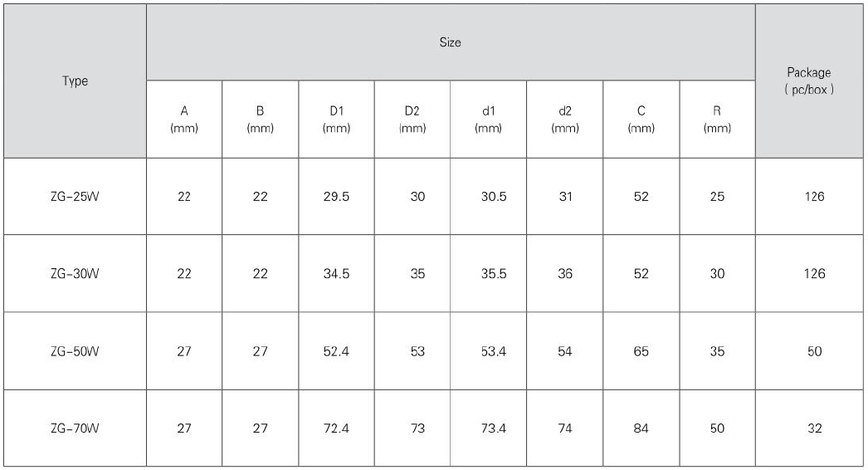This screenshot has width=868, height=470.
Task: Select the 35.5 value under d1
Action: pyautogui.click(x=489, y=274)
